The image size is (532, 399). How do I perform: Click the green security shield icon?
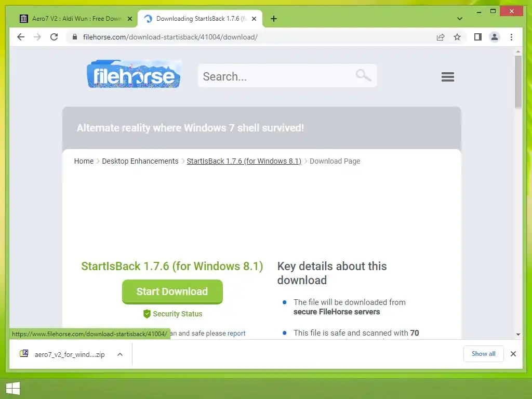tap(147, 314)
